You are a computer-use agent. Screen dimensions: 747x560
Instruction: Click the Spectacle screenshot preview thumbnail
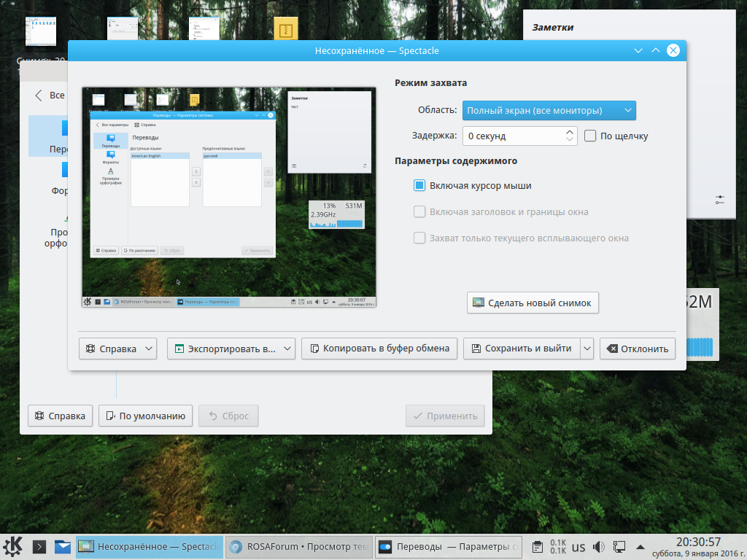click(x=229, y=197)
